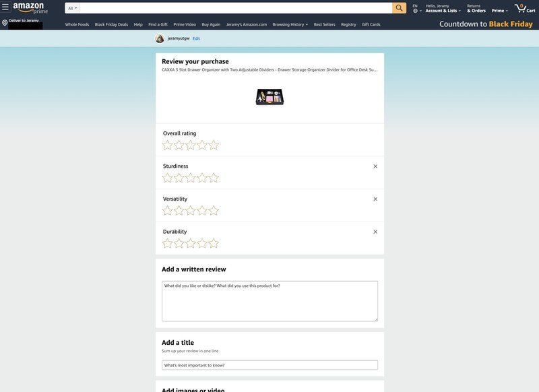Click the search magnifier icon
Viewport: 539px width, 392px height.
(x=397, y=6)
